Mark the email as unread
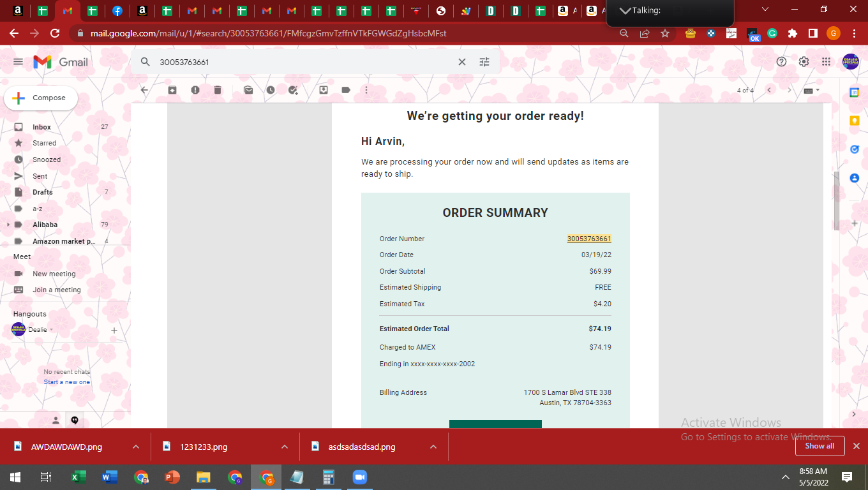Image resolution: width=868 pixels, height=490 pixels. (x=248, y=90)
